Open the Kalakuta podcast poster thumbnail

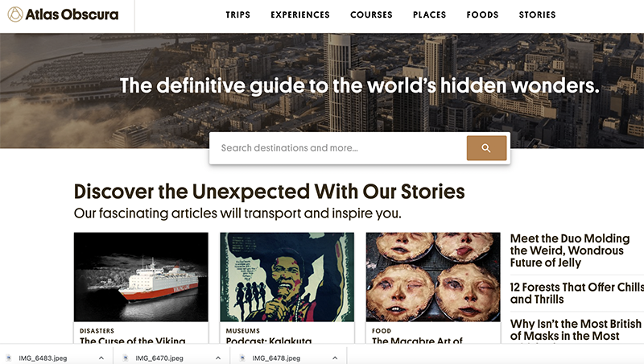pos(287,277)
